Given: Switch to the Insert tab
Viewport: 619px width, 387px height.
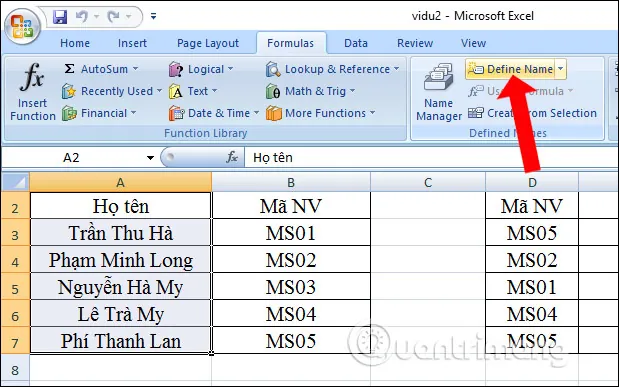Looking at the screenshot, I should pos(132,43).
